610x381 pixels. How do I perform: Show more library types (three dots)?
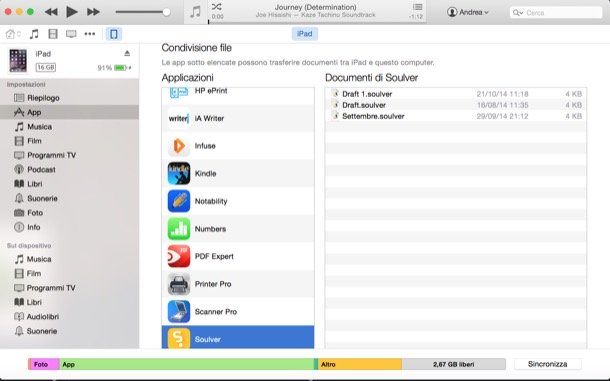tap(90, 34)
